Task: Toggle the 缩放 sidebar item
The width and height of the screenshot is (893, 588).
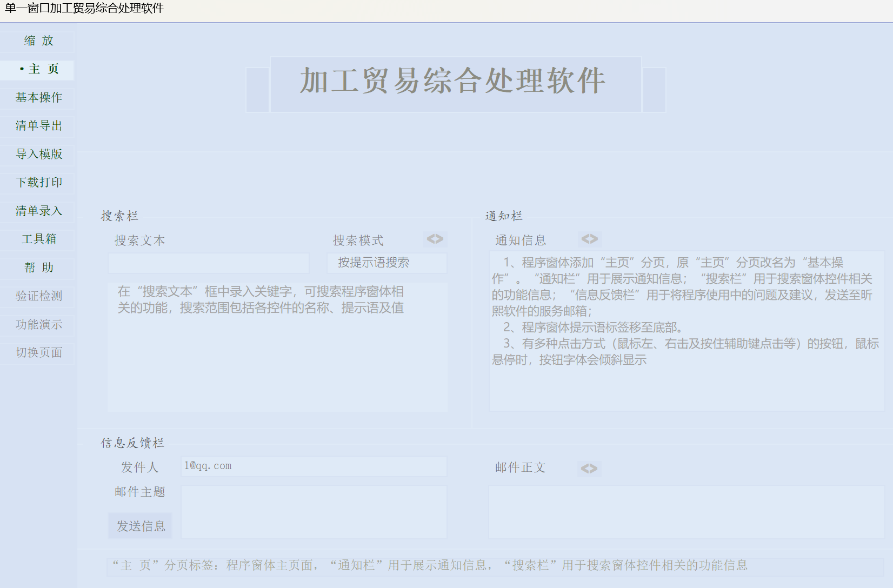Action: point(38,41)
